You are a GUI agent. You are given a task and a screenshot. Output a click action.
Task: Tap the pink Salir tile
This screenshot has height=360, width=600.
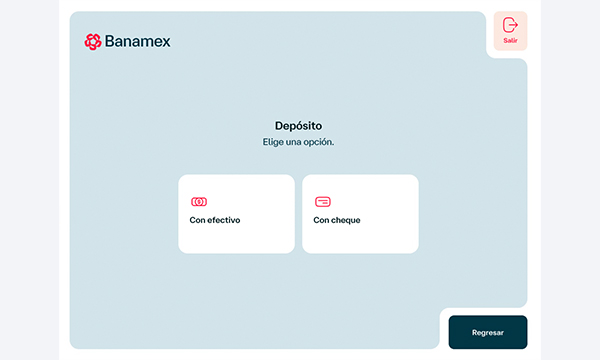[x=510, y=31]
